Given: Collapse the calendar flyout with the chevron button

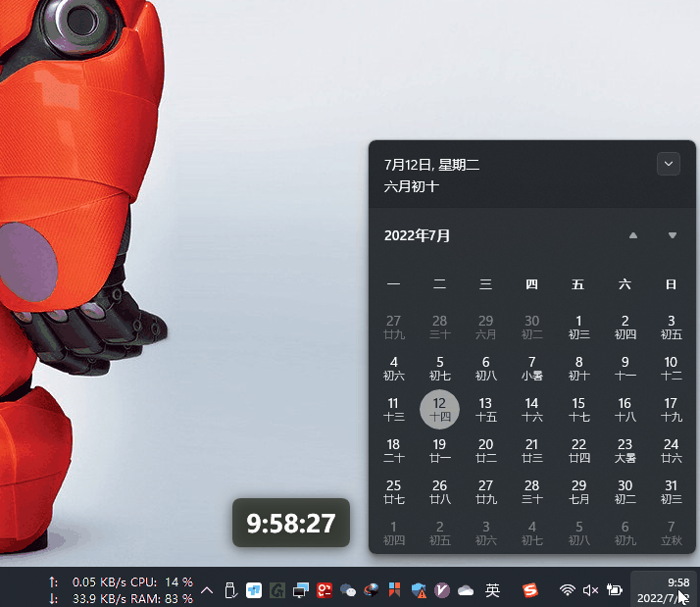Looking at the screenshot, I should [669, 164].
